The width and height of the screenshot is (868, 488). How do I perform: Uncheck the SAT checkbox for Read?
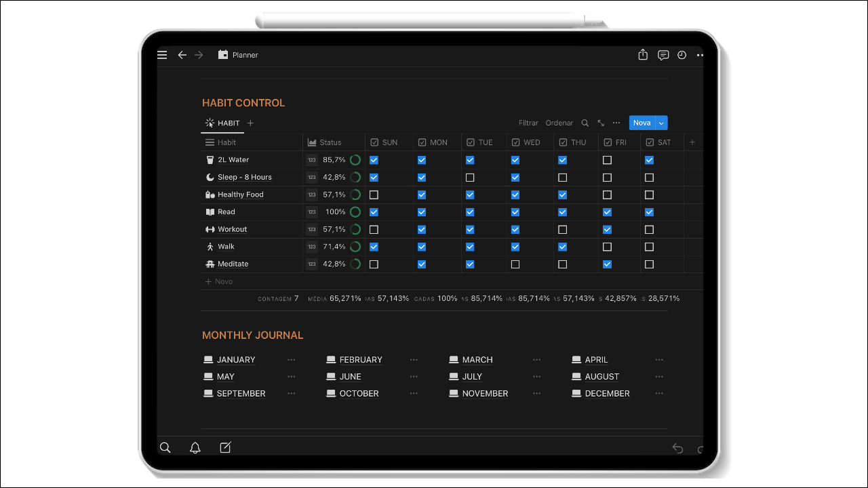649,211
